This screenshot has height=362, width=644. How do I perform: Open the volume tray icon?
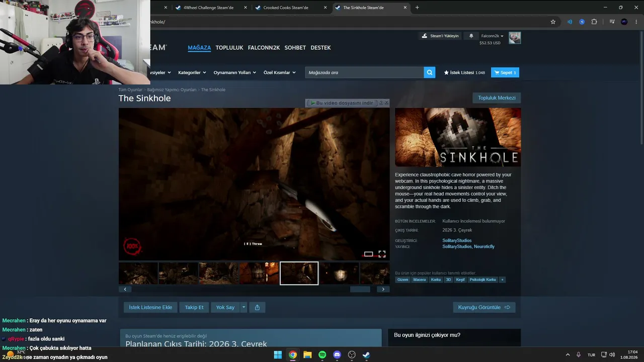[x=612, y=354]
